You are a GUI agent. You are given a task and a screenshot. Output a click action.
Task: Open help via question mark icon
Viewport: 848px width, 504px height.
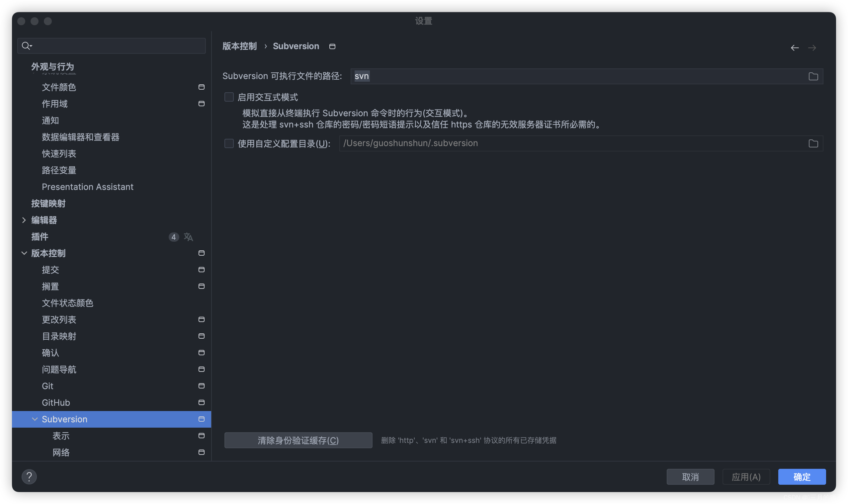(x=29, y=476)
